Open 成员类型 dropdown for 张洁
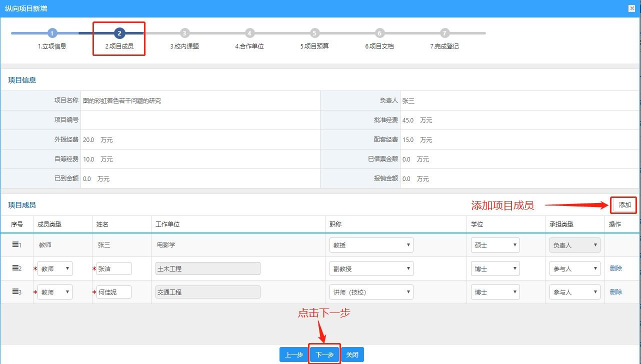This screenshot has width=641, height=364. (55, 268)
